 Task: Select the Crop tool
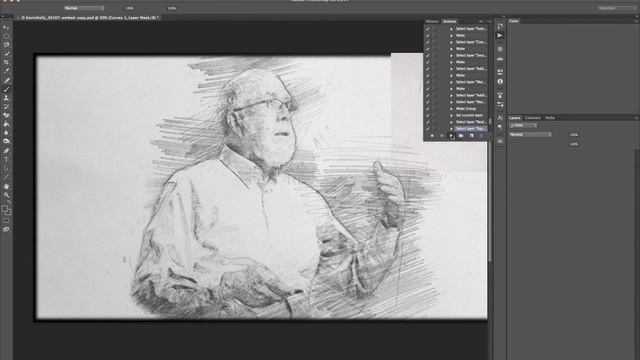(x=6, y=62)
